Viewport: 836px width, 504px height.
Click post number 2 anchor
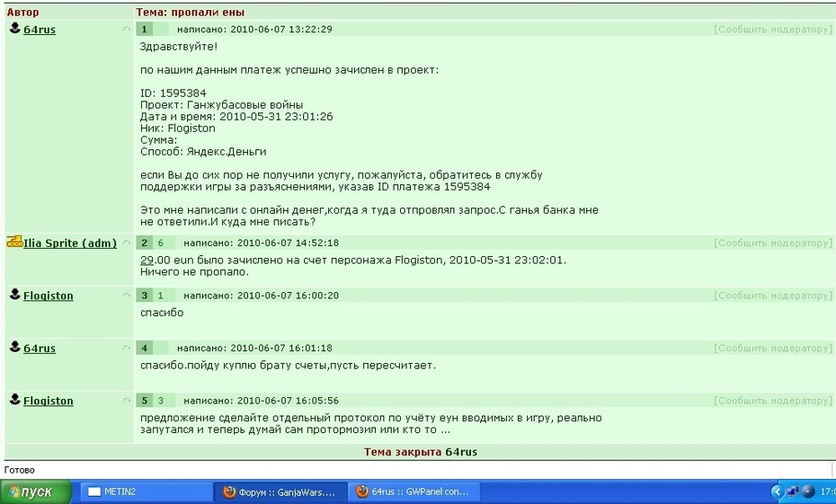[x=144, y=243]
